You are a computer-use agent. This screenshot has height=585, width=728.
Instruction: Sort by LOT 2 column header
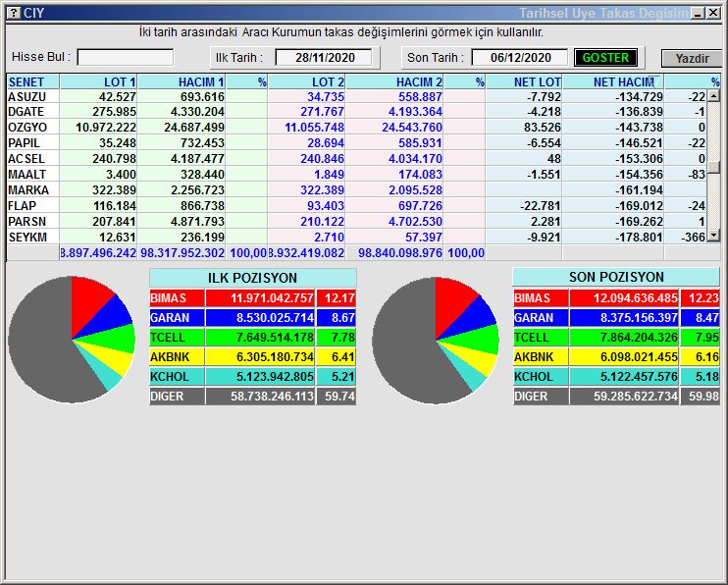click(307, 81)
